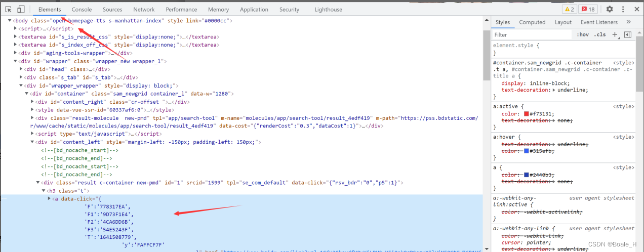Screen dimensions: 644x252
Task: Toggle the device toolbar icon
Action: (x=21, y=9)
